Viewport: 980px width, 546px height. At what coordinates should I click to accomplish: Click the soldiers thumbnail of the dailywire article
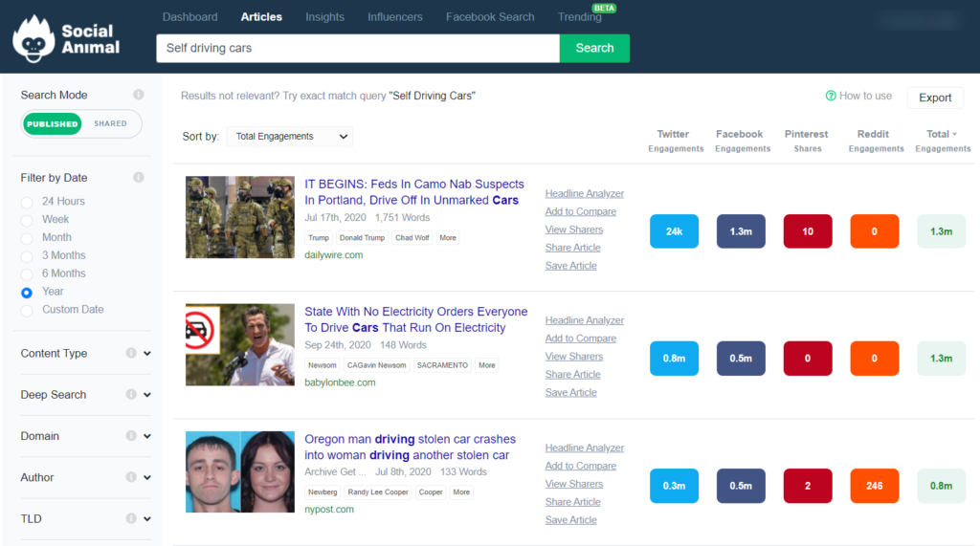pos(240,217)
